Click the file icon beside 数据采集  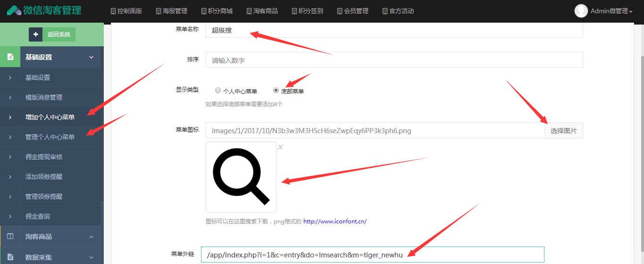click(10, 257)
